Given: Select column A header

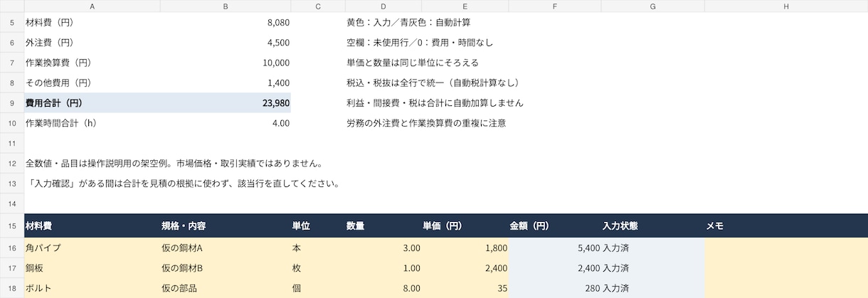Looking at the screenshot, I should pos(92,6).
